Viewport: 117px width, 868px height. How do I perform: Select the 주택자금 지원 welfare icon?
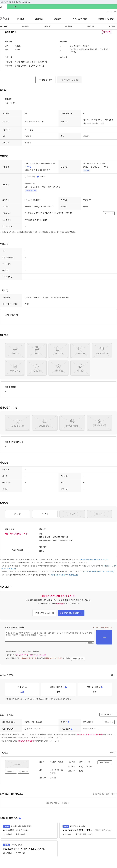(x=15, y=368)
